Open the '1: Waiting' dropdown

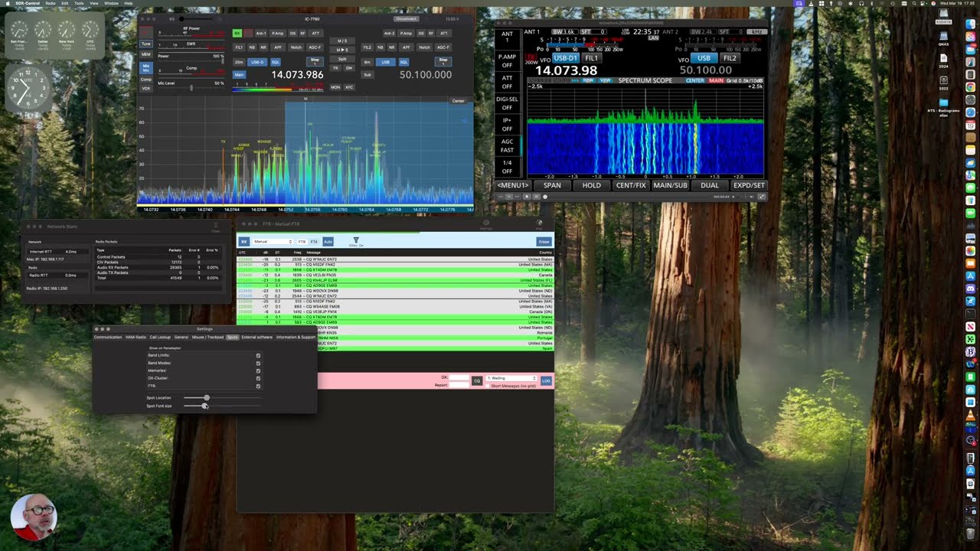tap(511, 378)
